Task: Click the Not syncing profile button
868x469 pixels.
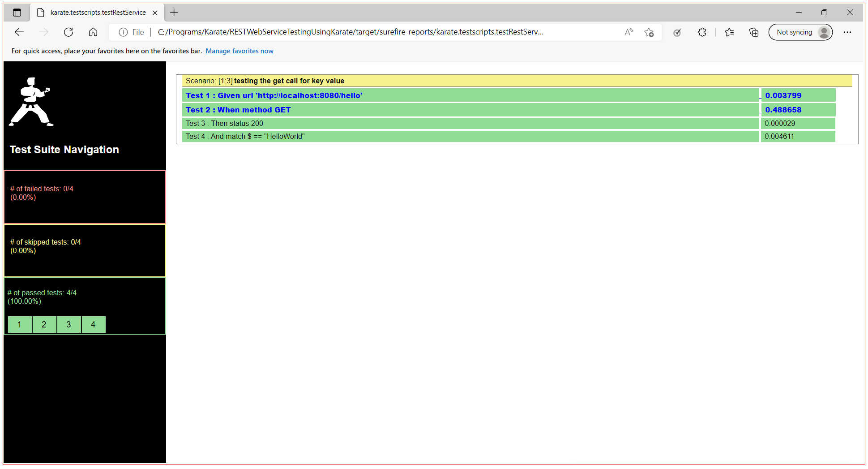Action: point(800,32)
